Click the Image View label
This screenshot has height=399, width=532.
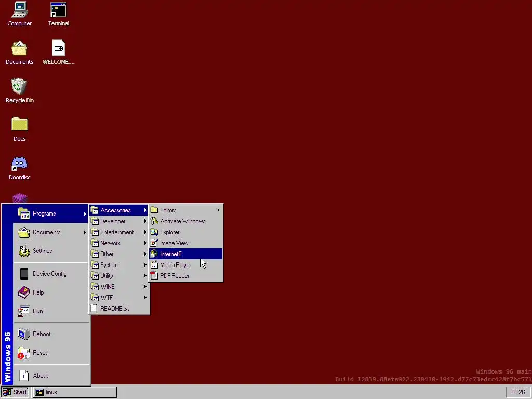pyautogui.click(x=174, y=243)
